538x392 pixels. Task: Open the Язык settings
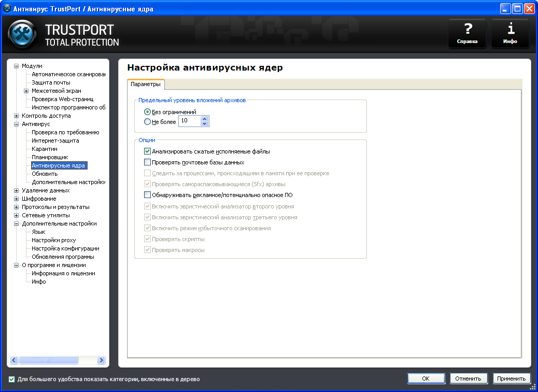(x=38, y=232)
